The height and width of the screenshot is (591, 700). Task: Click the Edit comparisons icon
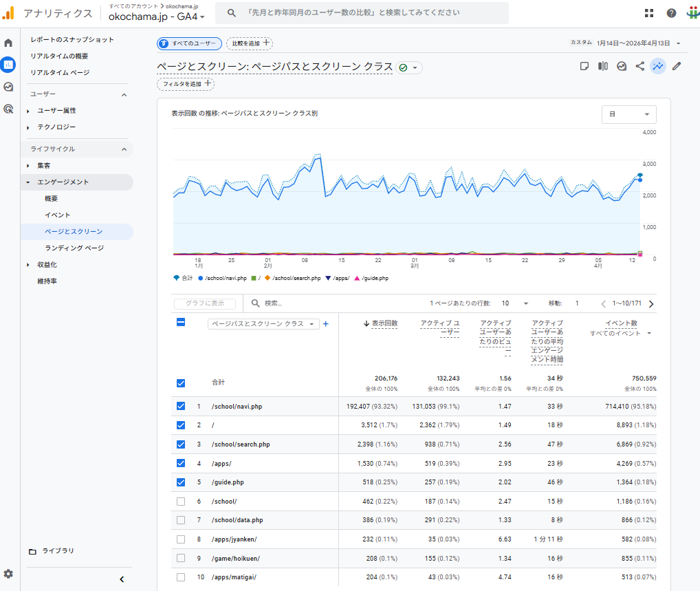click(x=603, y=67)
